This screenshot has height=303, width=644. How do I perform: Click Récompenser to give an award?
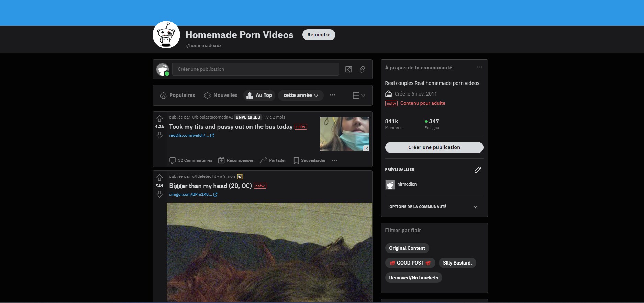pyautogui.click(x=236, y=160)
